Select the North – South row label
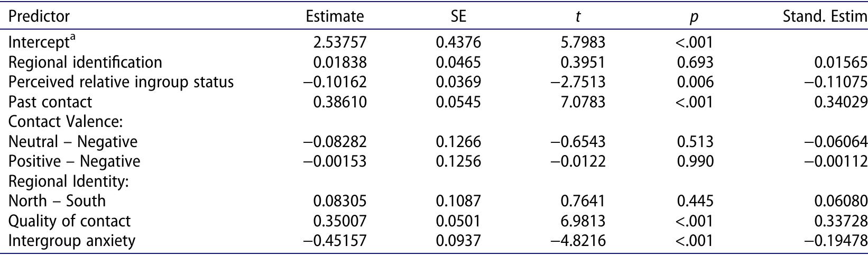 pos(57,201)
